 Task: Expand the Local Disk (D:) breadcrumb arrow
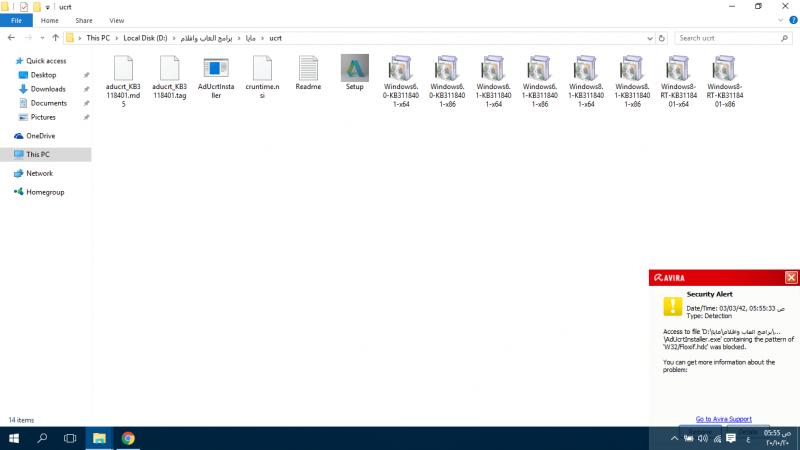tap(173, 38)
